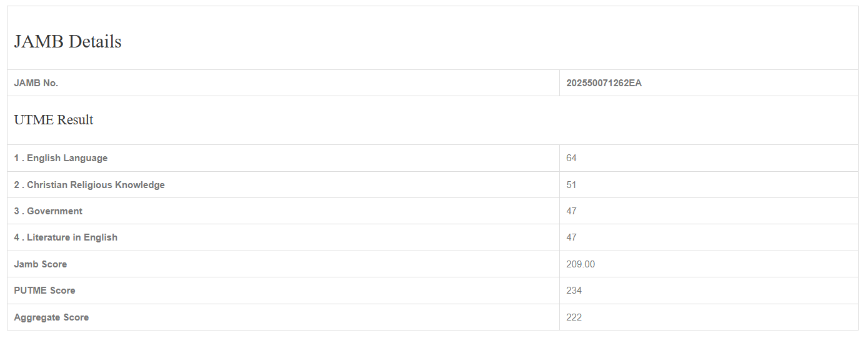Click the word UTME in the section heading
The width and height of the screenshot is (868, 338).
pyautogui.click(x=34, y=120)
